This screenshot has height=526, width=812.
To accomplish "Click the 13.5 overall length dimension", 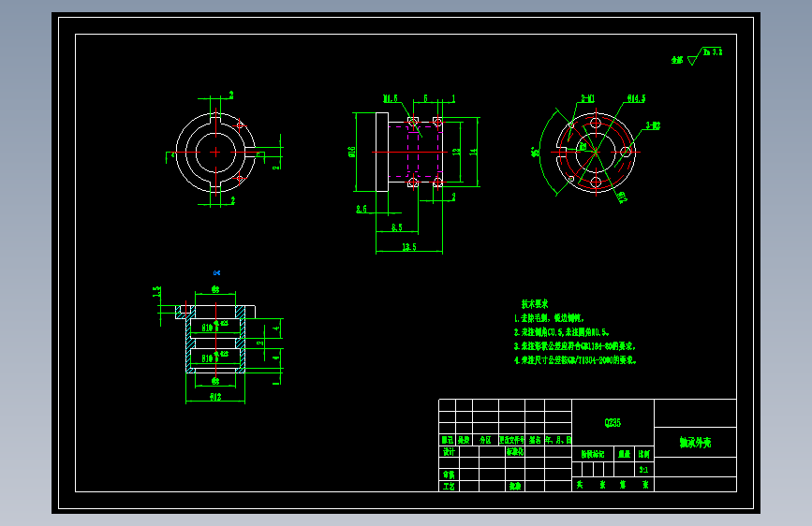I will click(x=409, y=247).
